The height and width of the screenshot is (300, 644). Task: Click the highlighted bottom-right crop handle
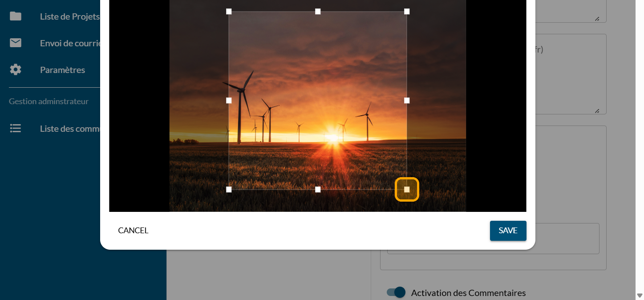point(407,190)
